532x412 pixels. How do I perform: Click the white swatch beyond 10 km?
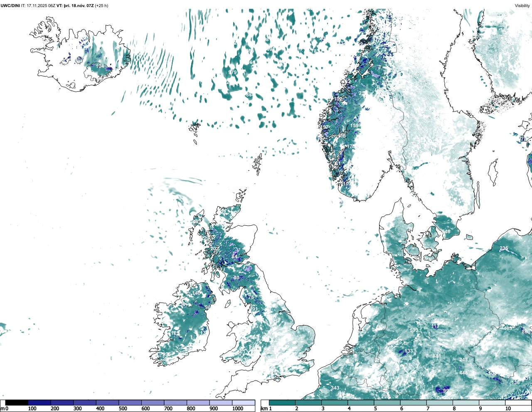point(518,402)
